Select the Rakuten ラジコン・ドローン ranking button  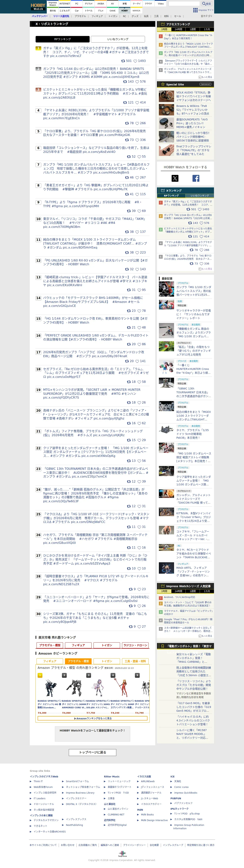135,645
